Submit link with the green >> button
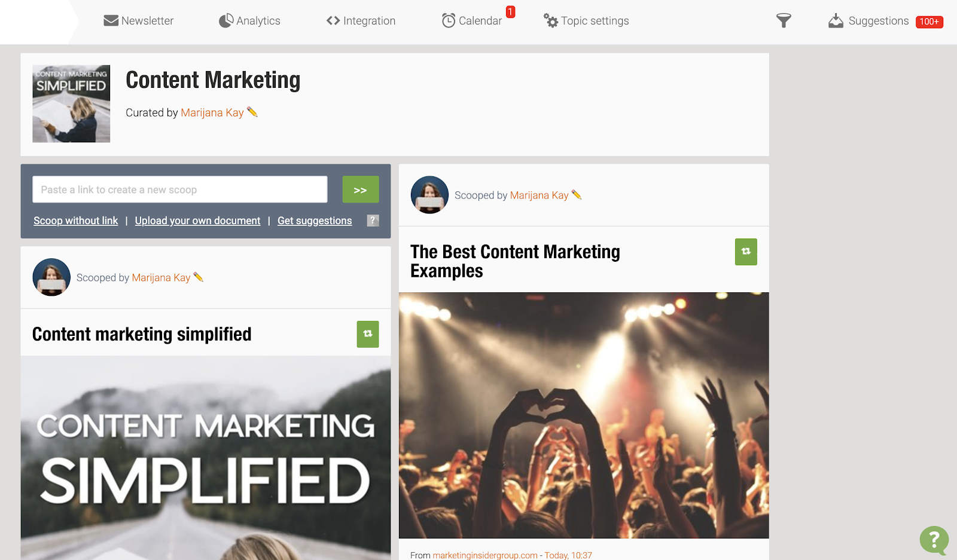957x560 pixels. 361,189
